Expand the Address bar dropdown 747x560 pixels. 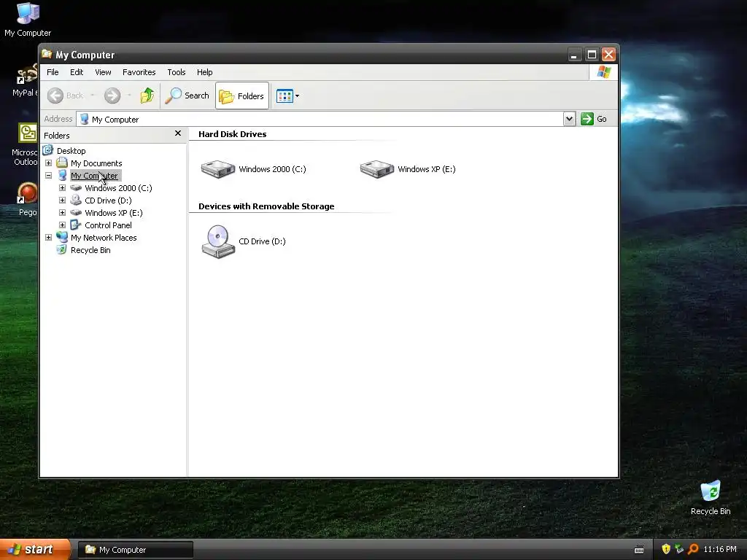click(x=569, y=119)
